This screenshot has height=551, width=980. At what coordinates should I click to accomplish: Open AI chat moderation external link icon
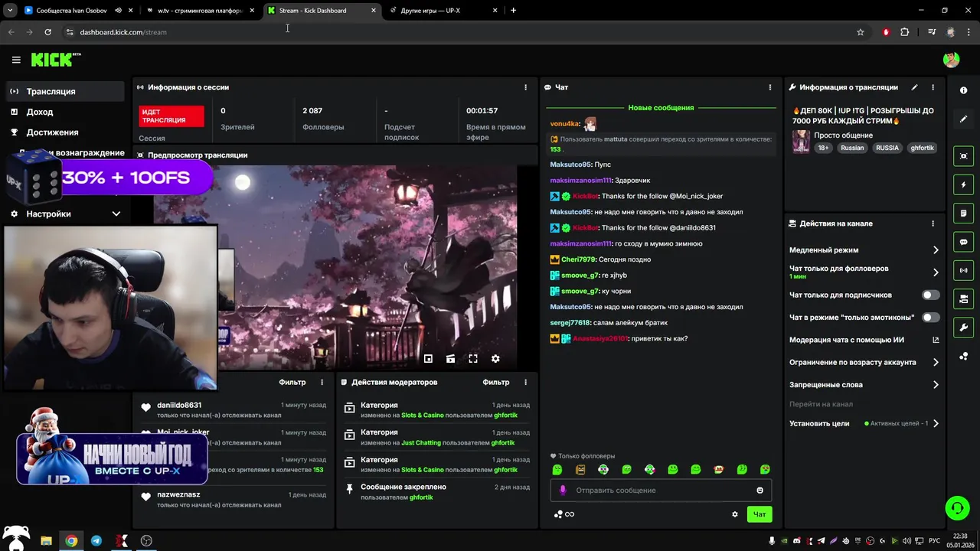pos(936,340)
